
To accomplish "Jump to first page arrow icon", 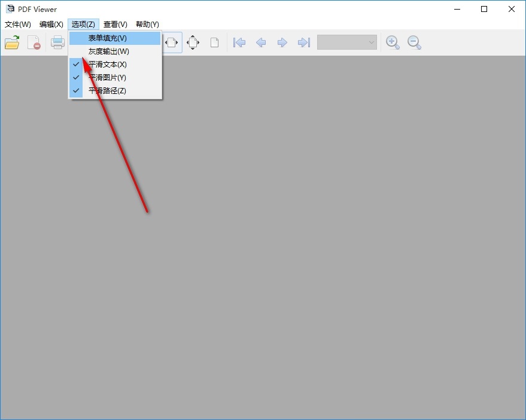I will pos(239,42).
